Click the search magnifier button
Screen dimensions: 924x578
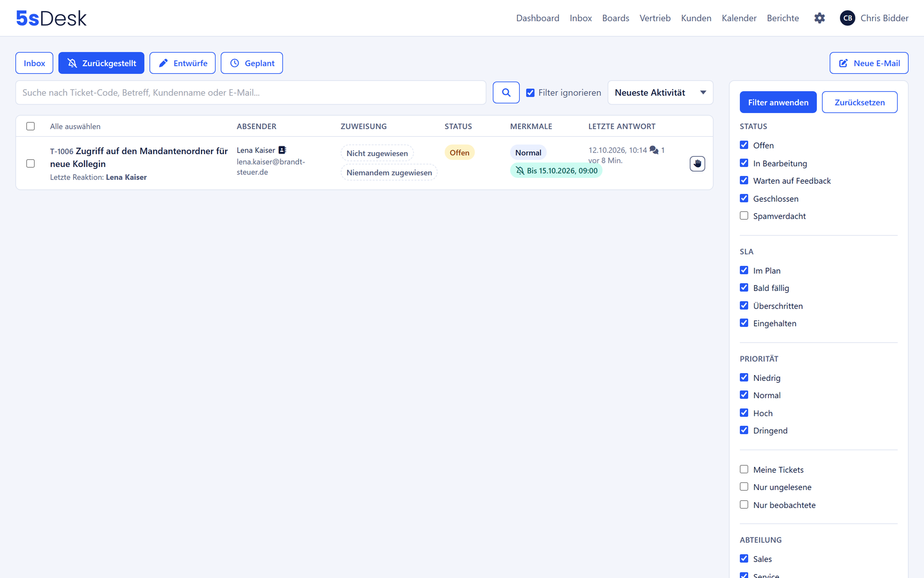coord(506,92)
